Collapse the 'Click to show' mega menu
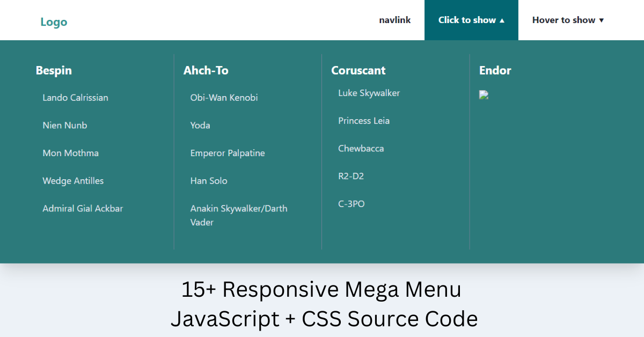This screenshot has height=337, width=644. pyautogui.click(x=471, y=20)
